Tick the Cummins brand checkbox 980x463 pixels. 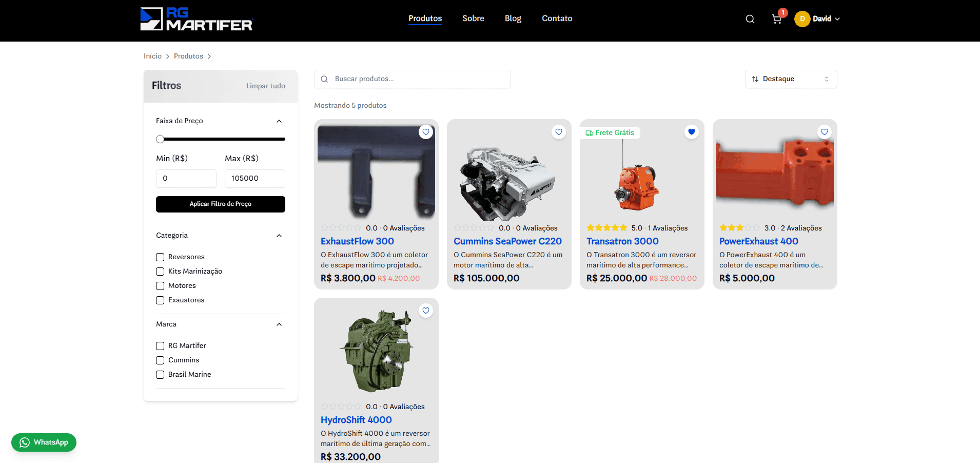(160, 360)
